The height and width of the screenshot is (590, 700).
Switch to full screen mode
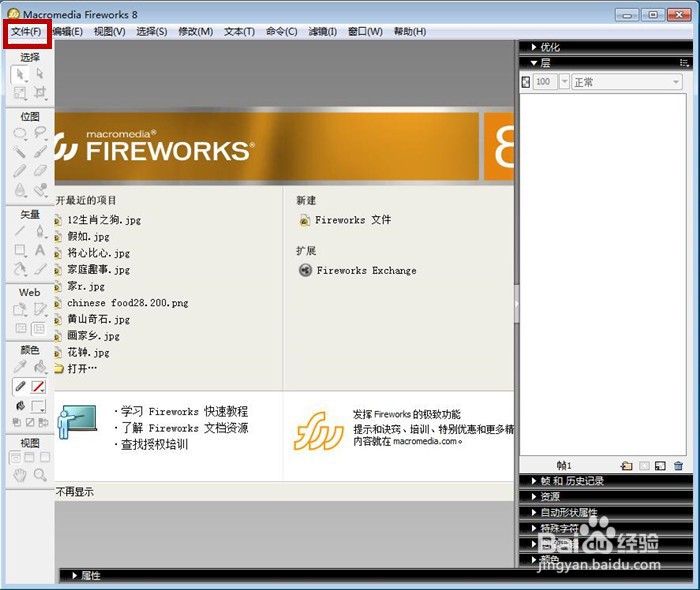point(45,457)
